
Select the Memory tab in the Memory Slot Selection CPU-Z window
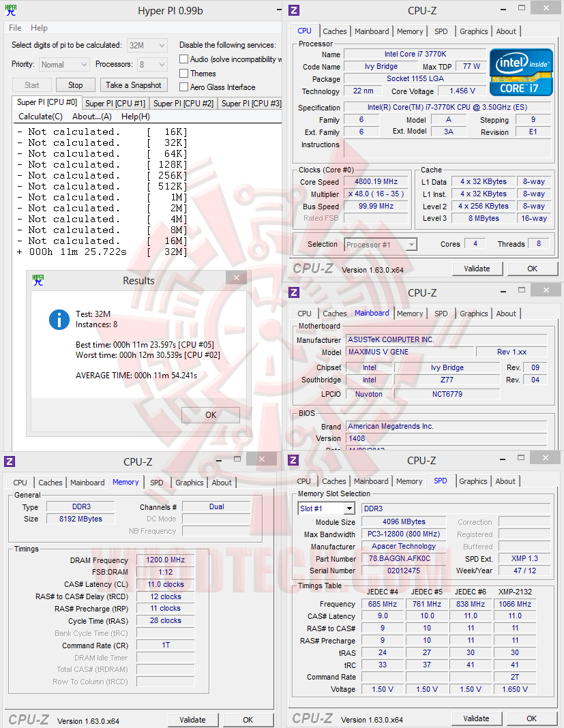409,481
